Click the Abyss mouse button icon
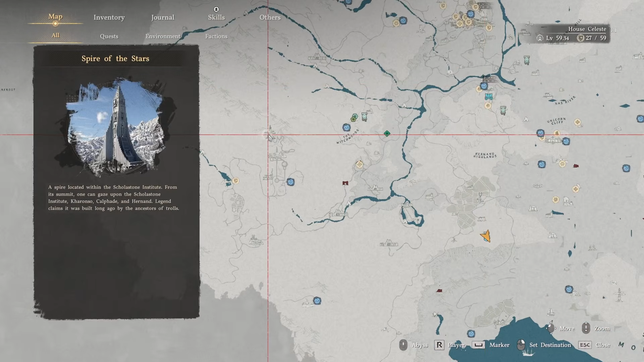 pos(403,345)
